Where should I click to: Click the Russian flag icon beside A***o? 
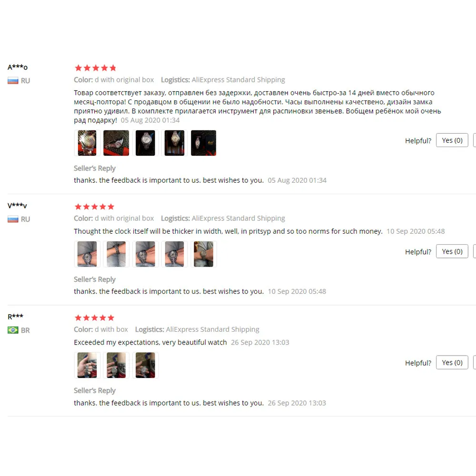pyautogui.click(x=13, y=81)
